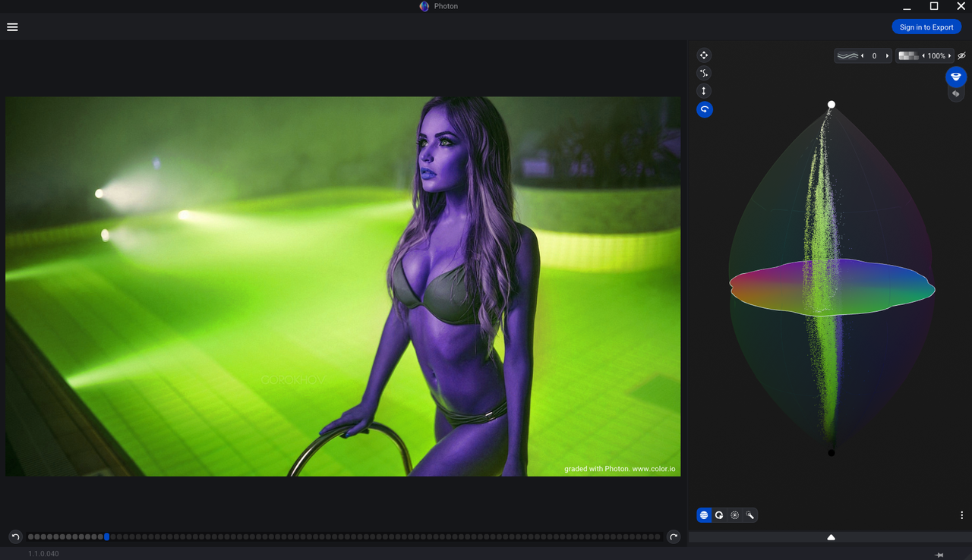Select the magic wand mode tab
Viewport: 972px width, 560px height.
[750, 515]
